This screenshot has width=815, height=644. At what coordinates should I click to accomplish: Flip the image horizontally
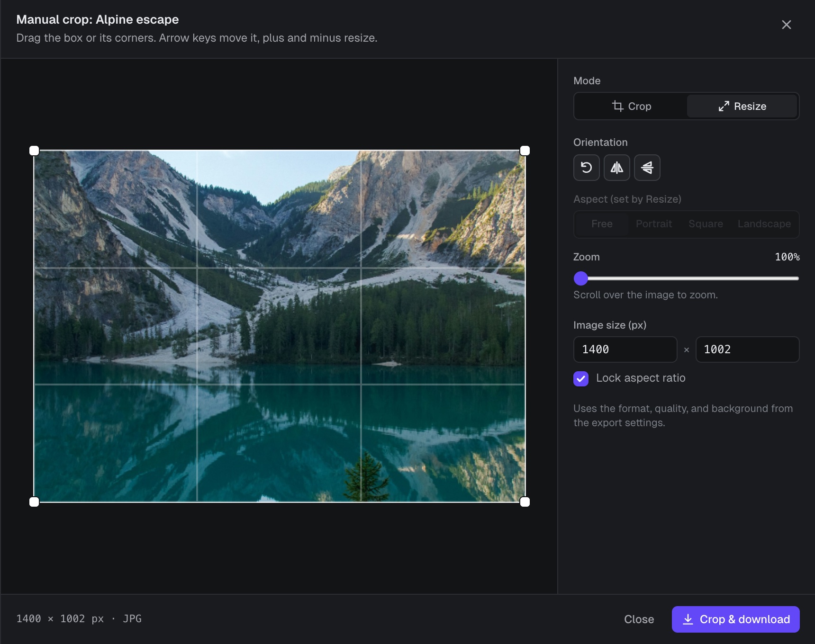tap(616, 168)
